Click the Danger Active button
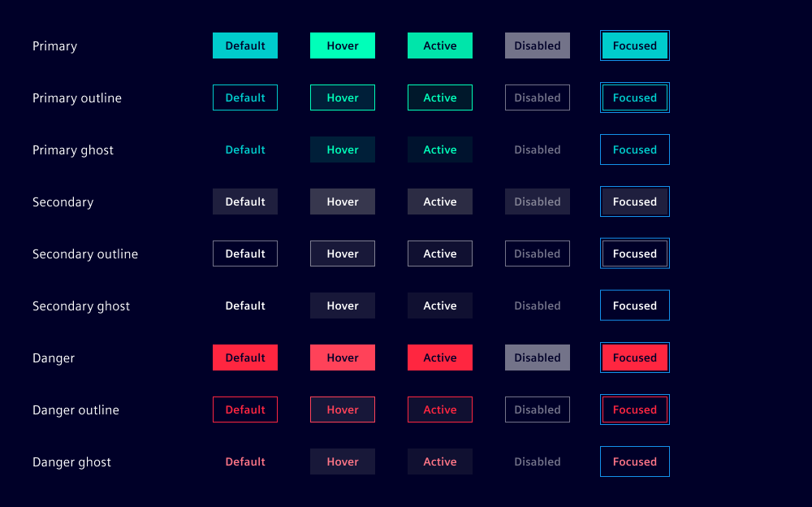 [x=440, y=357]
